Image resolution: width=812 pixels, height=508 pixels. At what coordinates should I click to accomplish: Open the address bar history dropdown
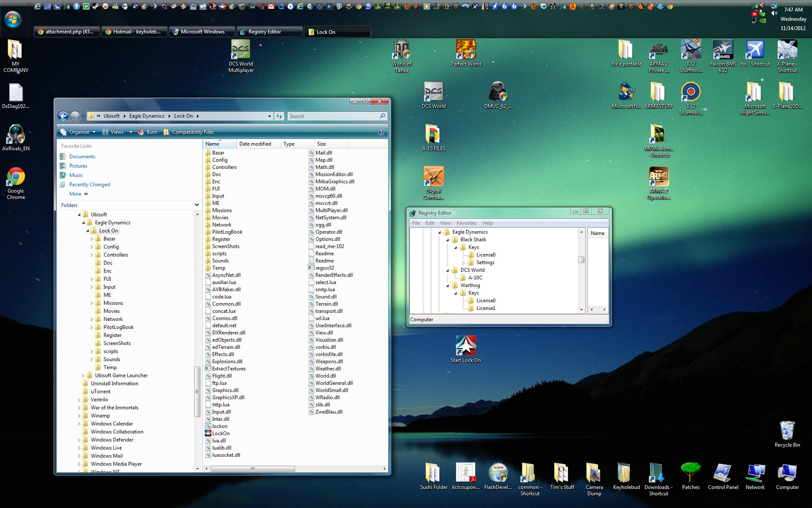click(269, 116)
